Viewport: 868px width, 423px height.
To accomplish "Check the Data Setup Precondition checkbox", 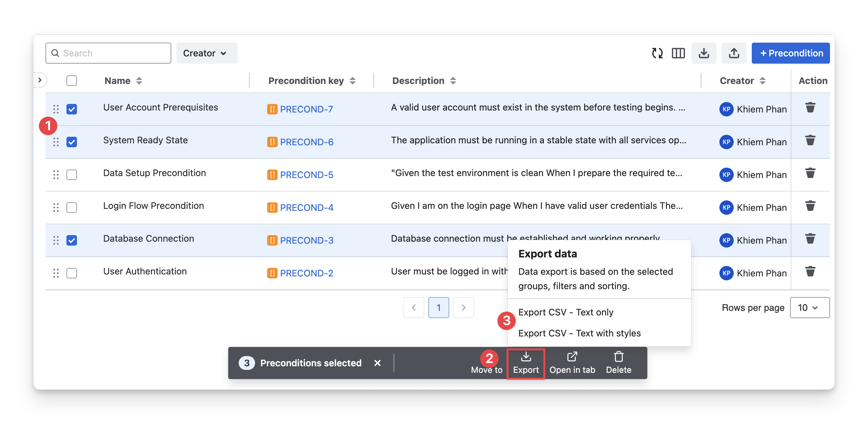I will click(72, 175).
